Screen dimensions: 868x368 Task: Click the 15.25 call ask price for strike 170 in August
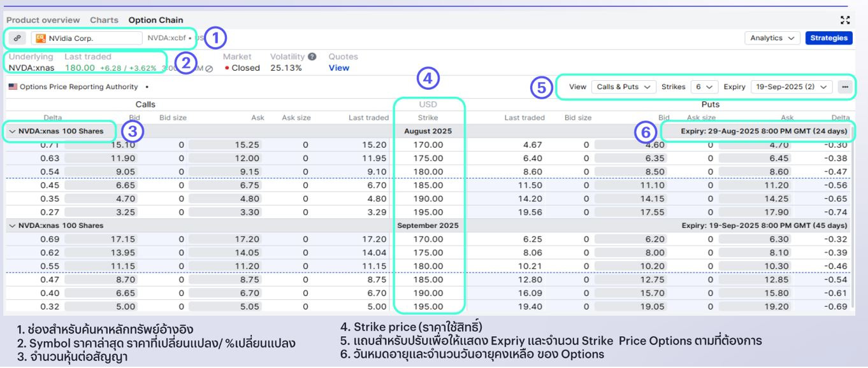coord(246,145)
